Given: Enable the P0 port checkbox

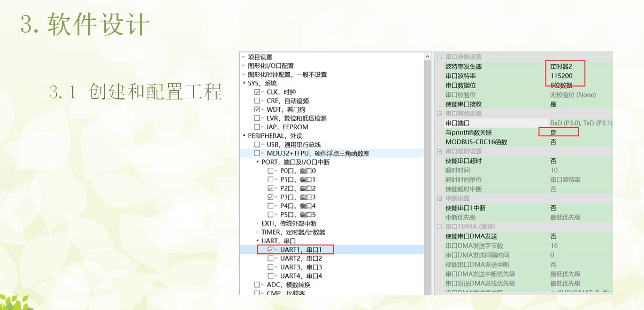Looking at the screenshot, I should coord(271,171).
